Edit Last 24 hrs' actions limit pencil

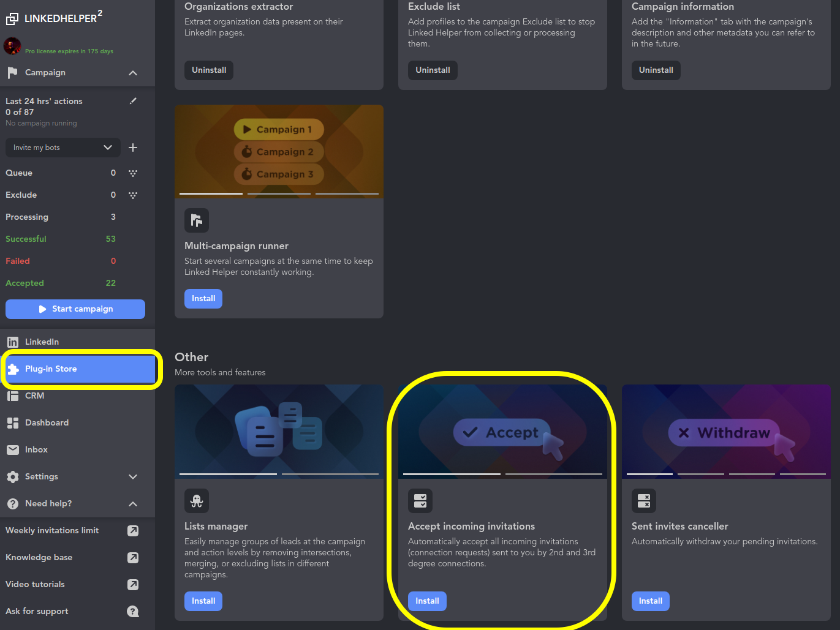[x=133, y=101]
